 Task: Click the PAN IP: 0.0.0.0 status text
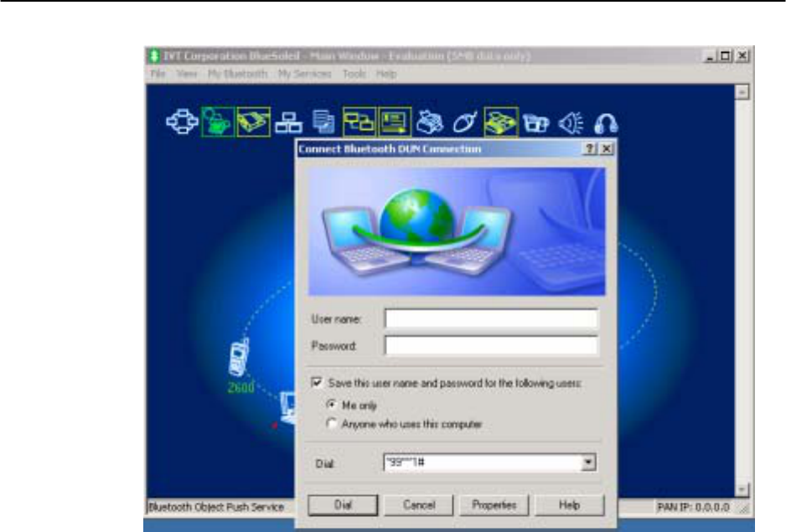(693, 508)
